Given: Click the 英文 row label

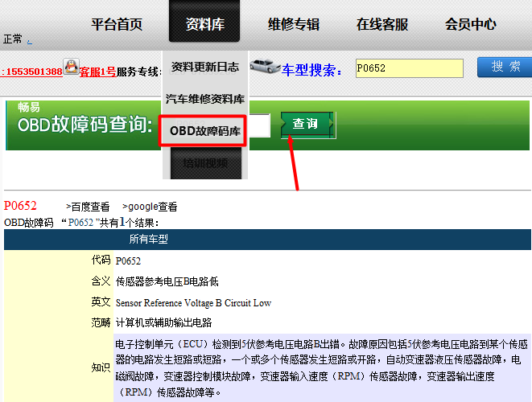Looking at the screenshot, I should click(x=101, y=301).
